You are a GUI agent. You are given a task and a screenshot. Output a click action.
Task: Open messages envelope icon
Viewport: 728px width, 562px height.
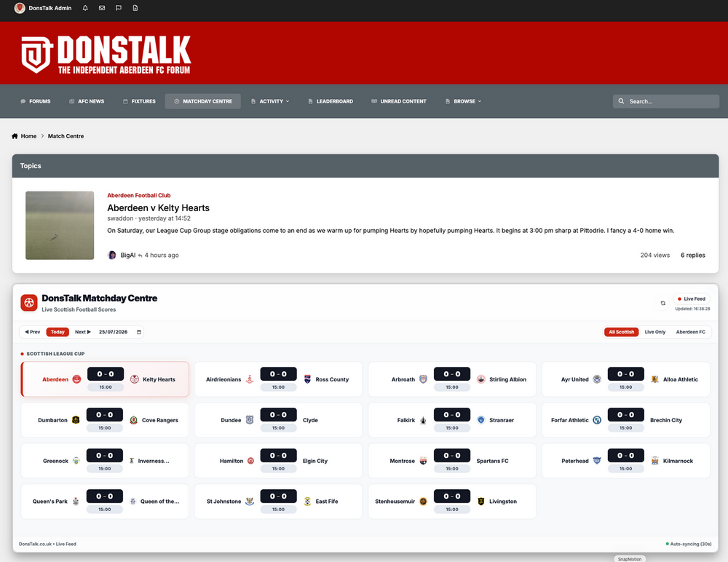point(102,8)
